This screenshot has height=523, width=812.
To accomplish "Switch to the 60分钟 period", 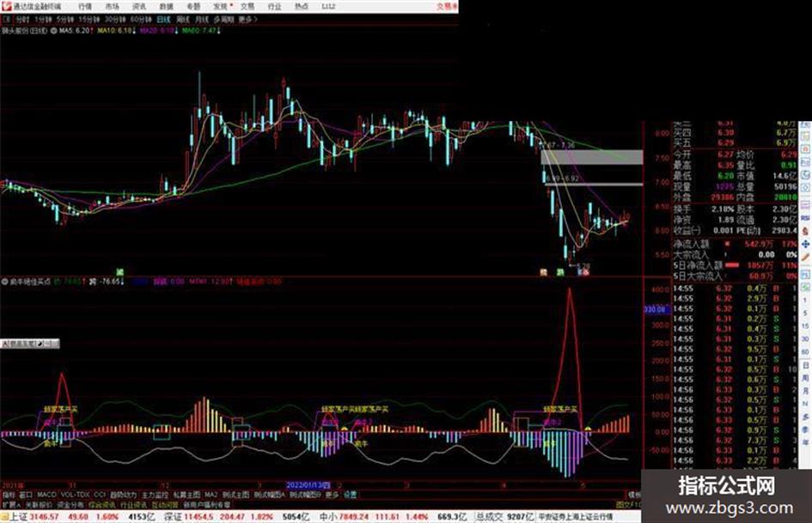I will pos(141,19).
